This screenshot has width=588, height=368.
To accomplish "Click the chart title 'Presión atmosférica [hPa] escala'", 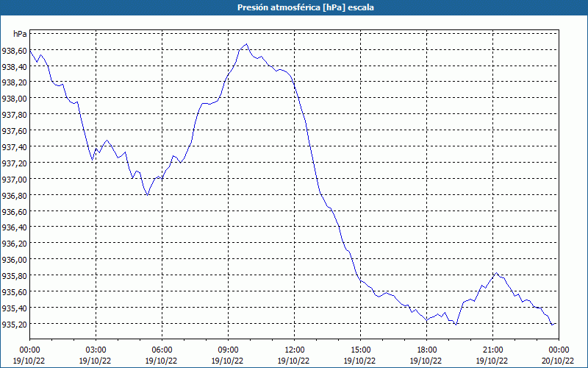I will pyautogui.click(x=305, y=7).
